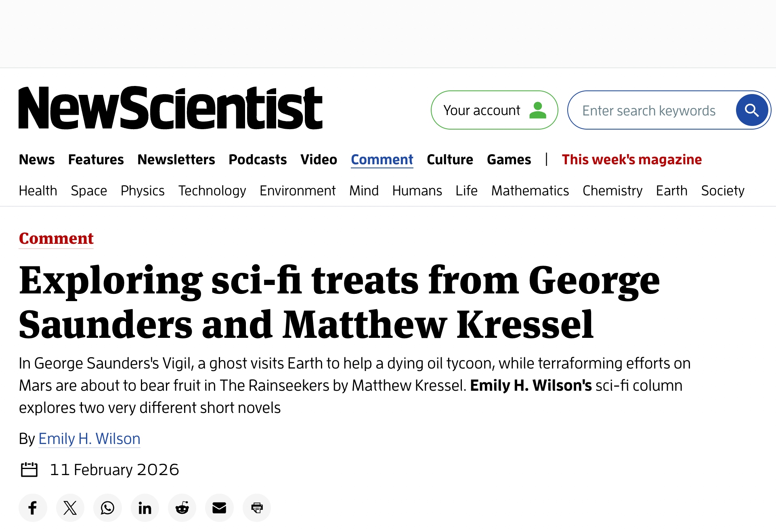Open the News section
Screen dimensions: 776x532
(x=37, y=159)
